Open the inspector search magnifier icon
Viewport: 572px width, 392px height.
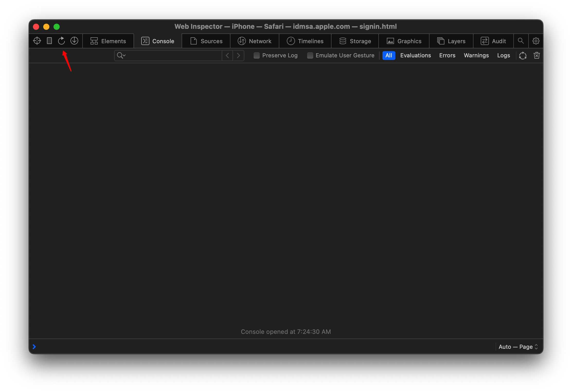point(521,41)
